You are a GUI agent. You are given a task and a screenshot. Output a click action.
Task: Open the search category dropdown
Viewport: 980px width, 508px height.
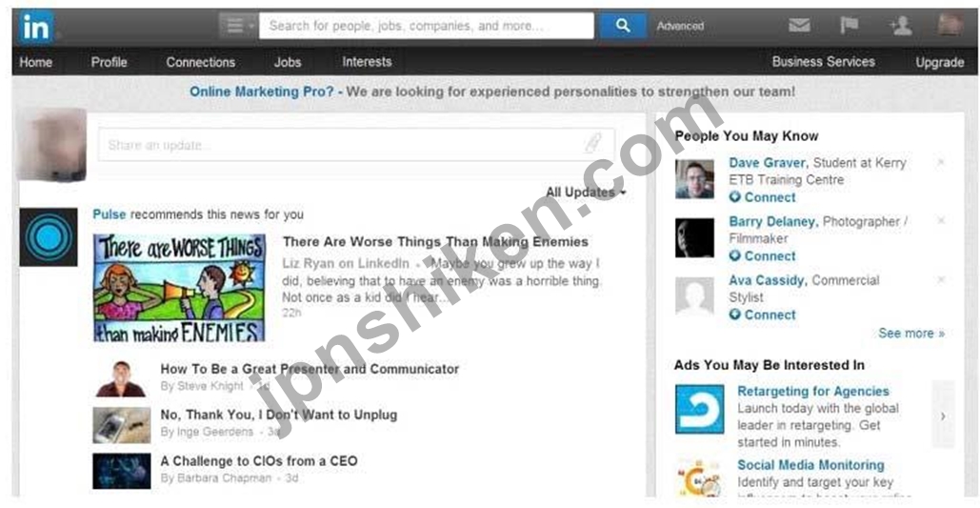(238, 26)
